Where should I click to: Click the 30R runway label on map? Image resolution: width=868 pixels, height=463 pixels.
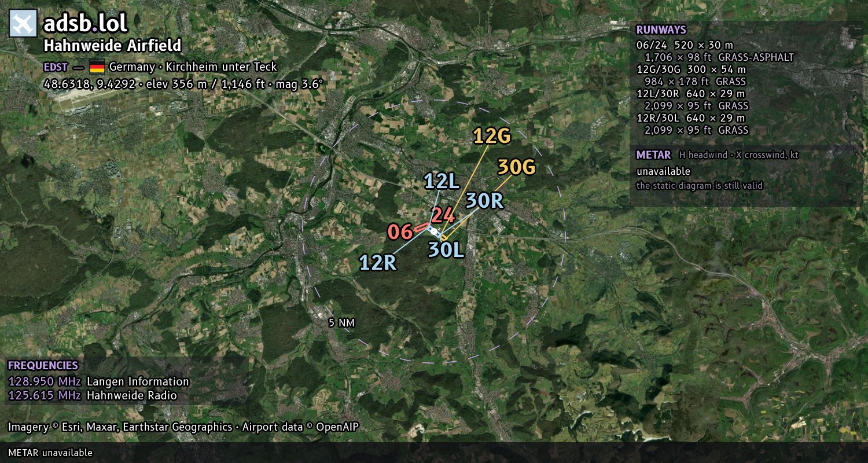[x=484, y=201]
